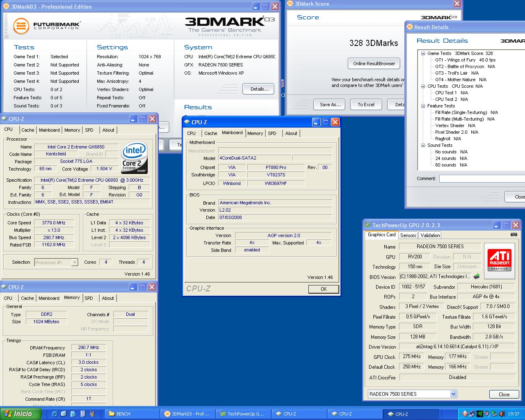Image resolution: width=525 pixels, height=420 pixels.
Task: Click the Result Details window title icon
Action: [x=409, y=27]
